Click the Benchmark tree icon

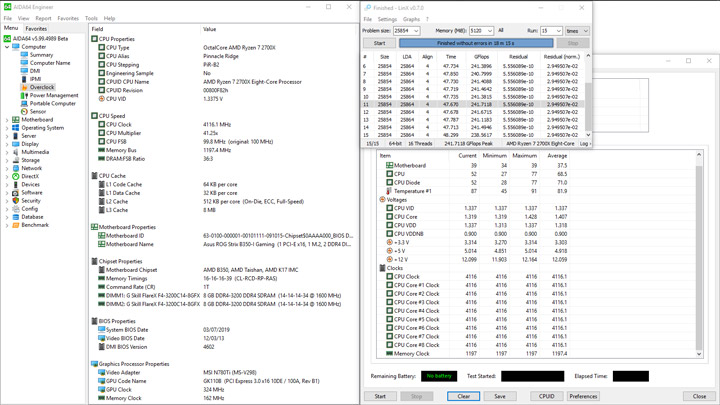coord(16,225)
